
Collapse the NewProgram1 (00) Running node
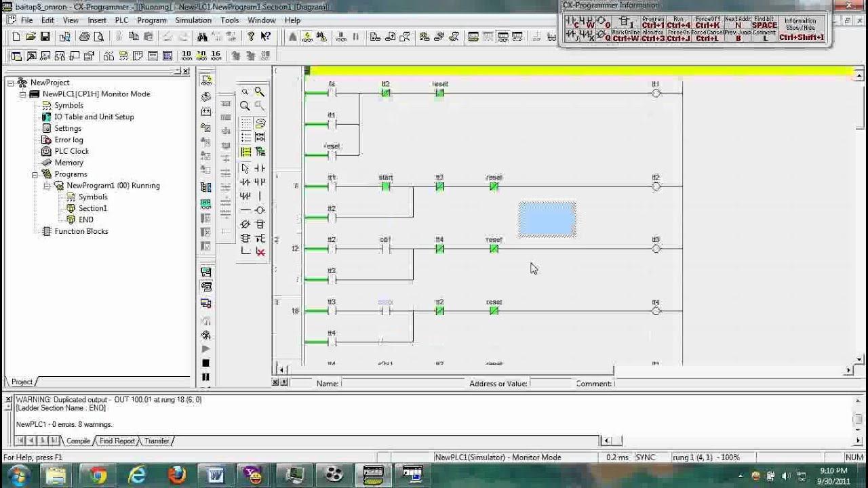[46, 186]
